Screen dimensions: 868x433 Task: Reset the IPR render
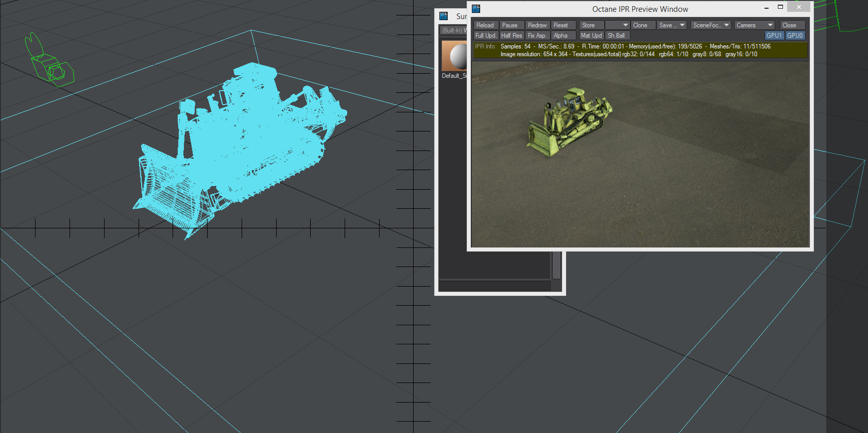coord(564,25)
